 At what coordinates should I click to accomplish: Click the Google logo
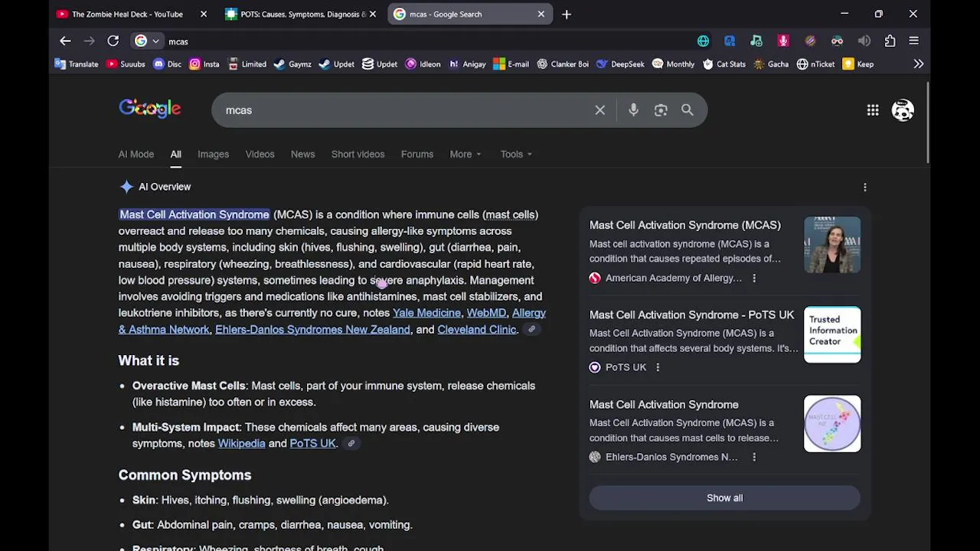pos(149,109)
